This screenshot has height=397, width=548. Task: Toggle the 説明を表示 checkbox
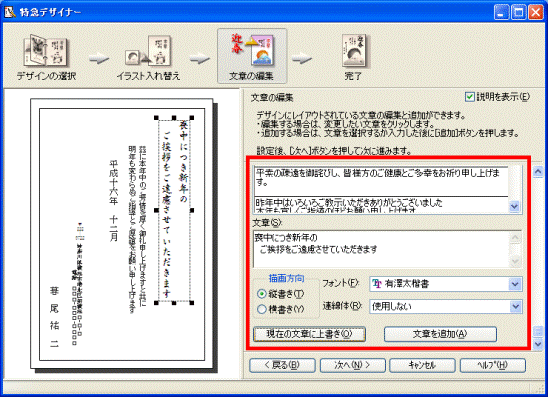tap(470, 97)
